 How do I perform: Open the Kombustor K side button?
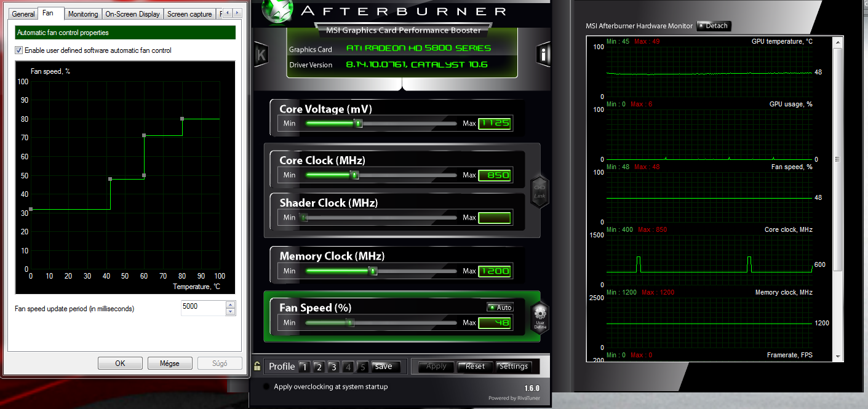point(261,54)
